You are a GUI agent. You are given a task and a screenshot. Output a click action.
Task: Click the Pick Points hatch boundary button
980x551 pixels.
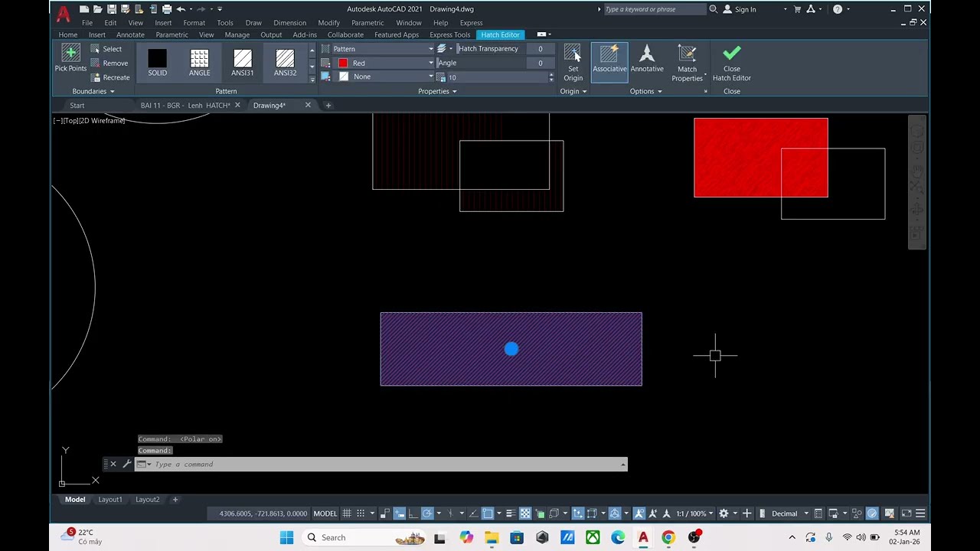(70, 59)
